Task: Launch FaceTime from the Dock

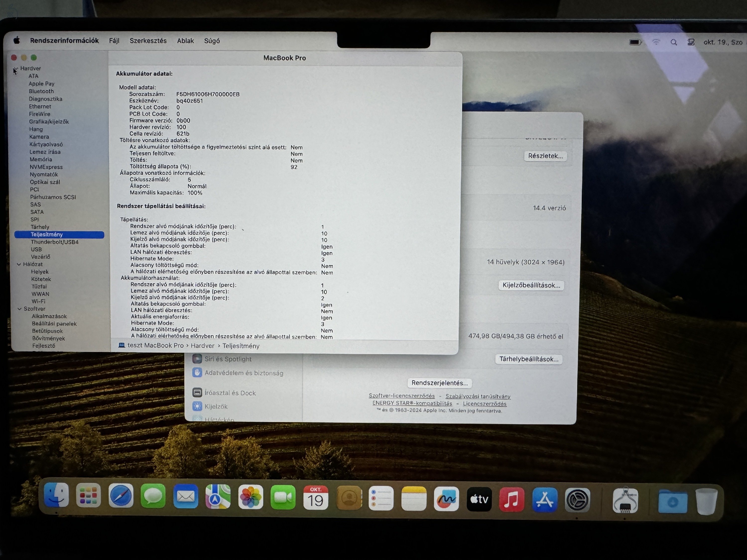Action: [x=283, y=498]
